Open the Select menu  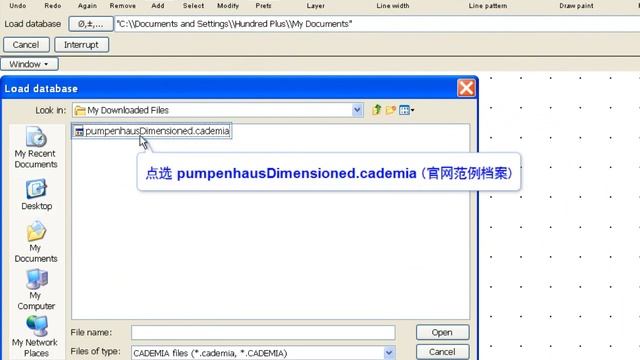pyautogui.click(x=193, y=6)
